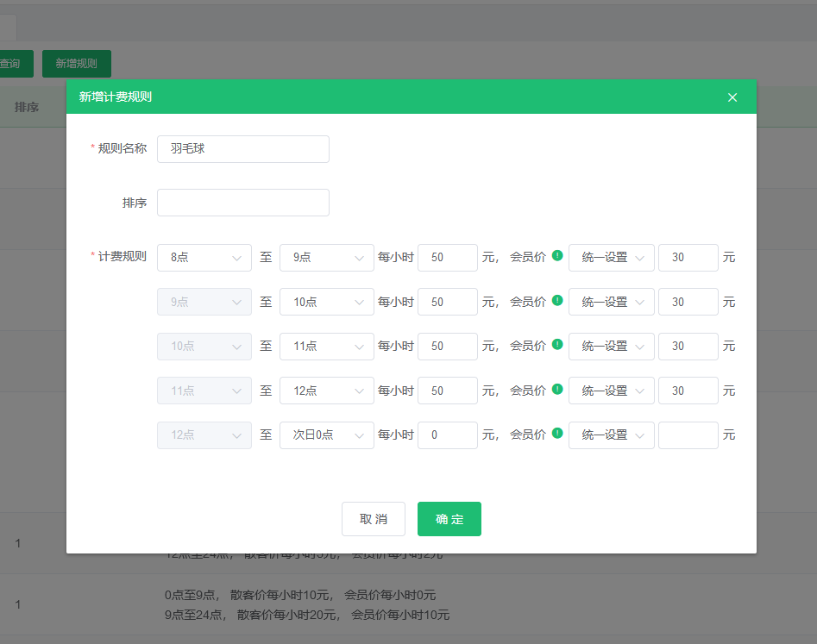Click the member price info icon in second row
This screenshot has width=817, height=644.
(557, 301)
